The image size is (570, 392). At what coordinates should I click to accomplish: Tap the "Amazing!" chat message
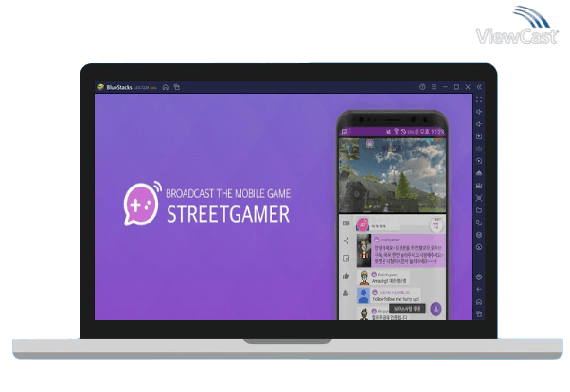pos(389,281)
